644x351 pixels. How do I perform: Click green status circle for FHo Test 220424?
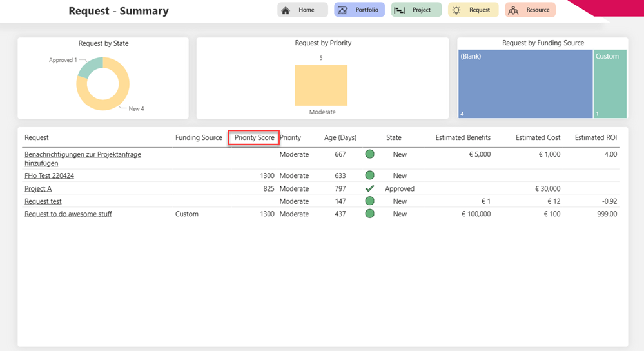point(369,175)
